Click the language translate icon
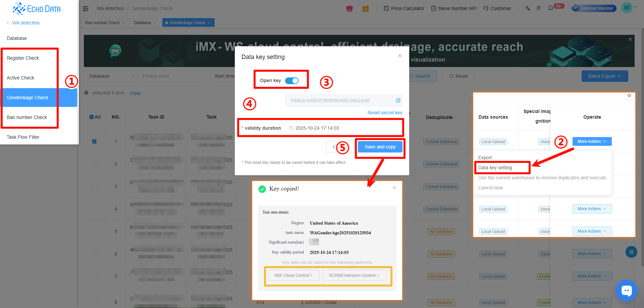Image resolution: width=644 pixels, height=308 pixels. (x=528, y=8)
